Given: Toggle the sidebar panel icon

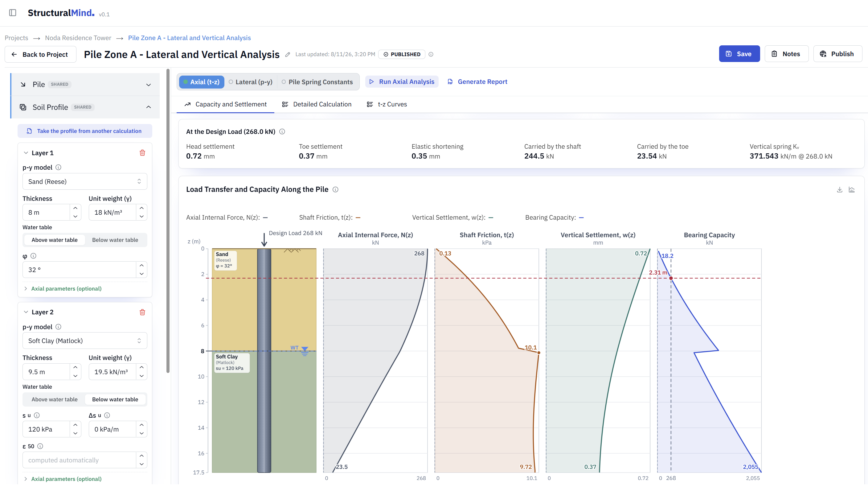Looking at the screenshot, I should [x=12, y=13].
